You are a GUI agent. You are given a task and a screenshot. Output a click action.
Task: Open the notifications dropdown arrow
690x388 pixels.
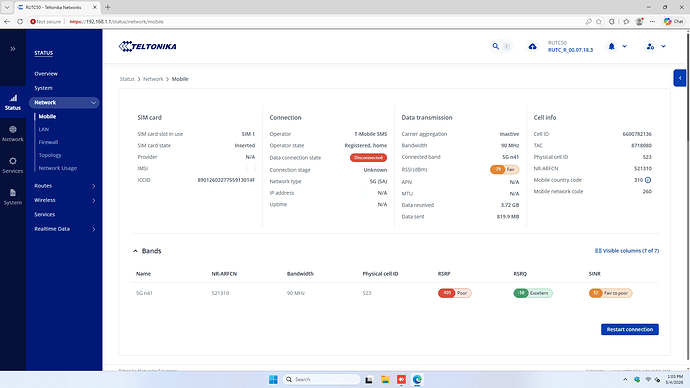[624, 46]
